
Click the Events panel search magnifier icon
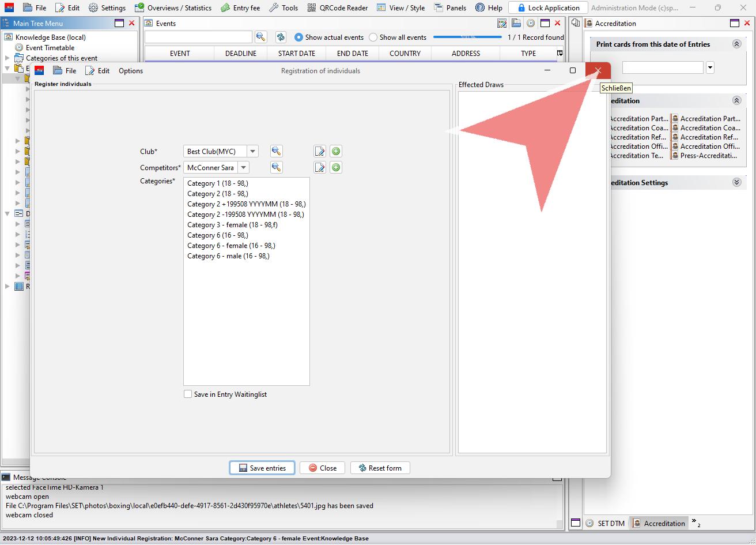coord(261,37)
